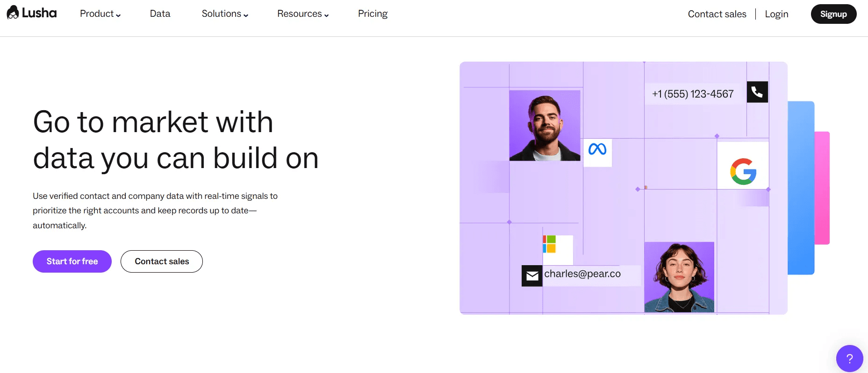Open the Resources dropdown
Viewport: 868px width, 373px height.
303,14
